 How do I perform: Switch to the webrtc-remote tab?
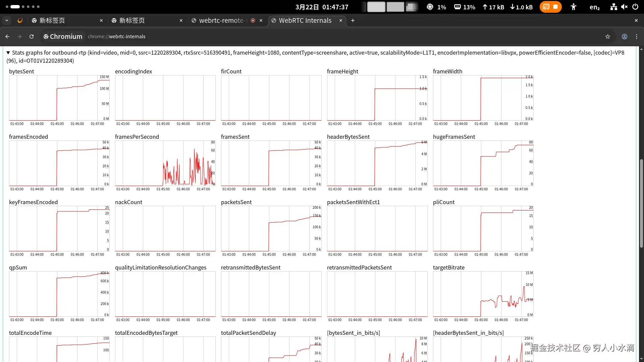click(x=221, y=20)
